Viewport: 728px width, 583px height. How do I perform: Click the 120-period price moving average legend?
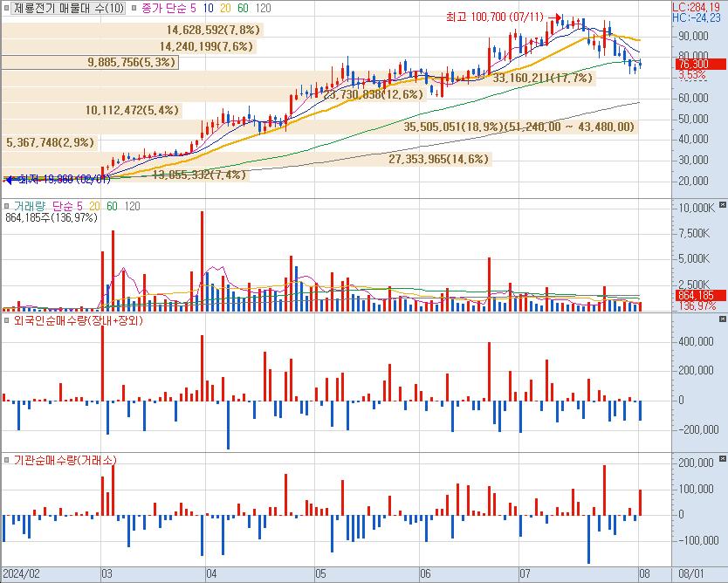click(262, 8)
